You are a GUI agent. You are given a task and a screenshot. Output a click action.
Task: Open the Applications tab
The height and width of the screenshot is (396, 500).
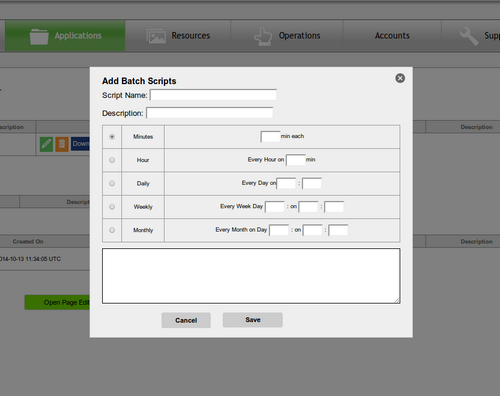pos(65,36)
